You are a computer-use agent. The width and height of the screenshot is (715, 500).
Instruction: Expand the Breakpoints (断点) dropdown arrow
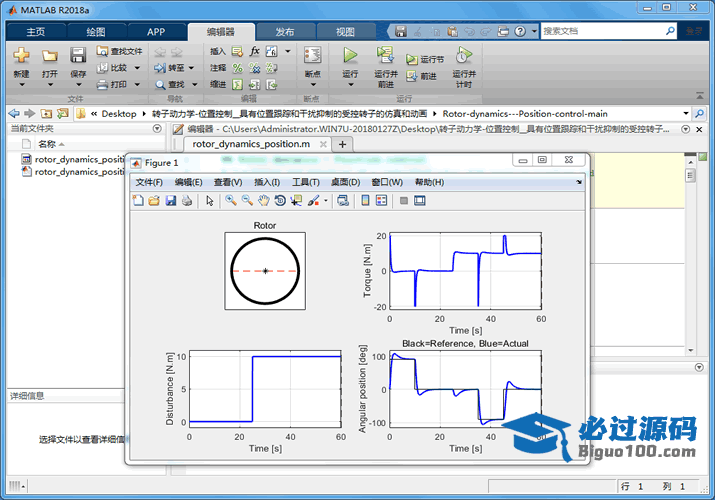tap(313, 85)
